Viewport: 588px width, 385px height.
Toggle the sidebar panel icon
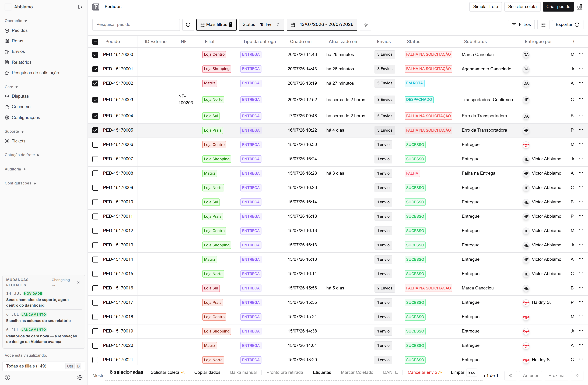pyautogui.click(x=96, y=7)
